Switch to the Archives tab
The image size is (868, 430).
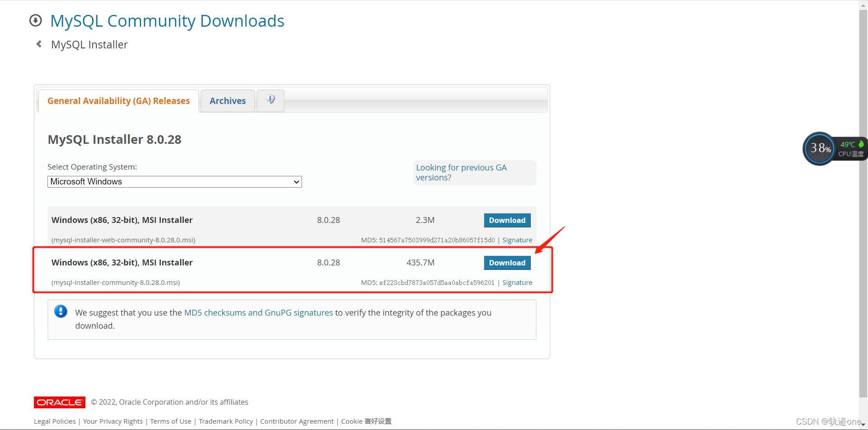coord(227,101)
